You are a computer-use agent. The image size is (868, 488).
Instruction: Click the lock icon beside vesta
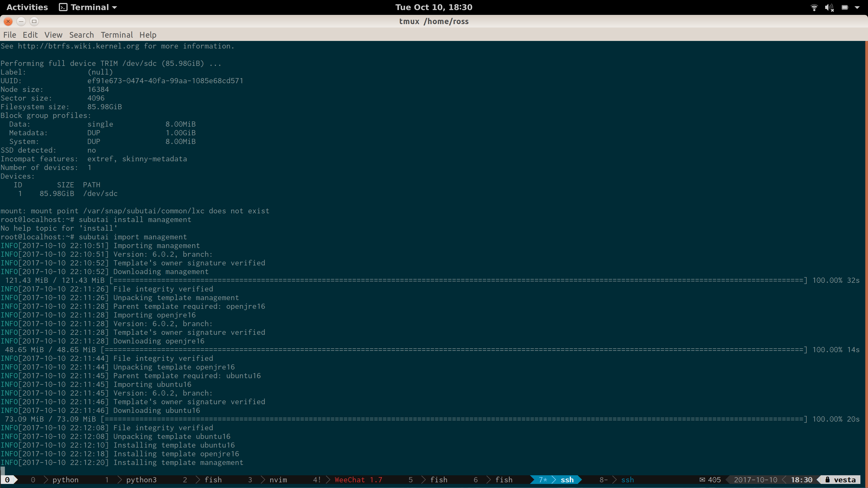[x=827, y=480]
